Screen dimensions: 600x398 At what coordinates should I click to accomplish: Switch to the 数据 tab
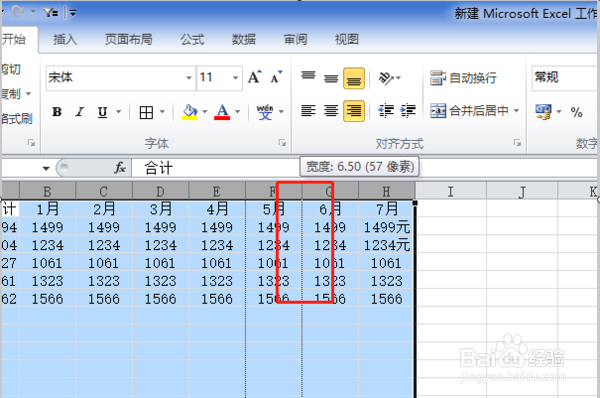[244, 39]
